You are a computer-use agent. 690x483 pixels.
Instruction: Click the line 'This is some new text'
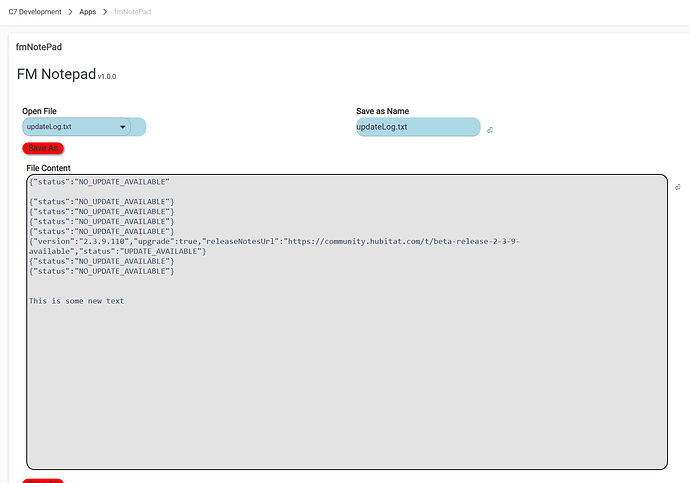tap(76, 300)
